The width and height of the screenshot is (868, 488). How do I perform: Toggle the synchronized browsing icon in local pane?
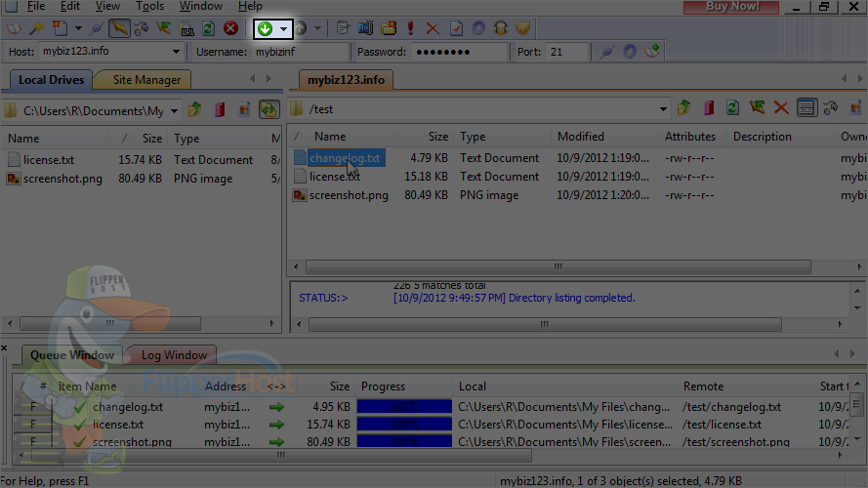(x=269, y=109)
